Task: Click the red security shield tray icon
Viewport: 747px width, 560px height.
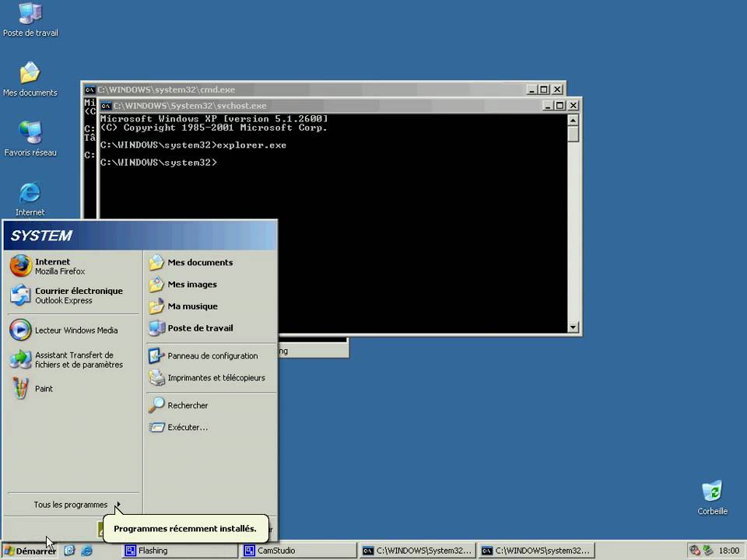Action: [695, 551]
